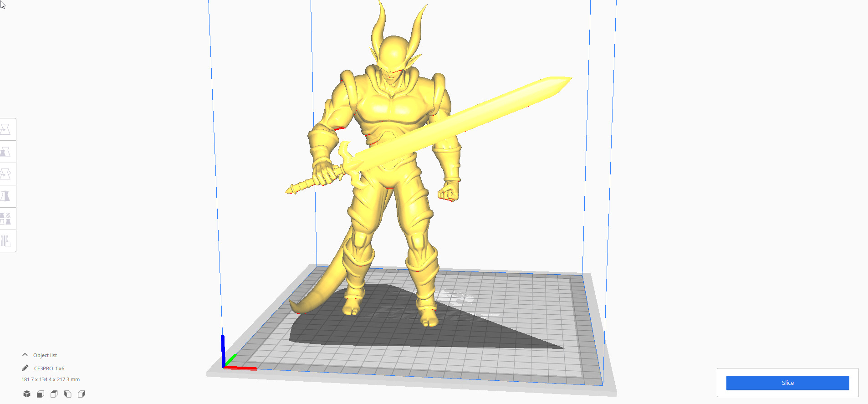Collapse the Object list chevron

[25, 355]
